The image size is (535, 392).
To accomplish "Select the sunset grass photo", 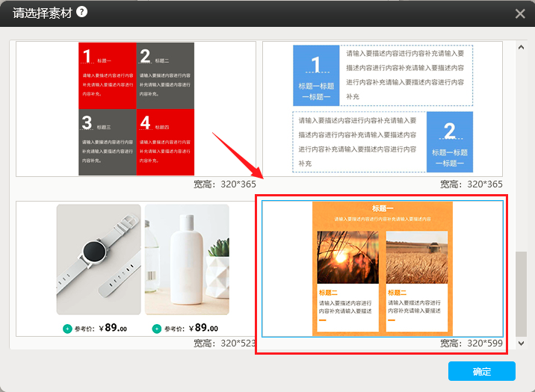I will 347,257.
